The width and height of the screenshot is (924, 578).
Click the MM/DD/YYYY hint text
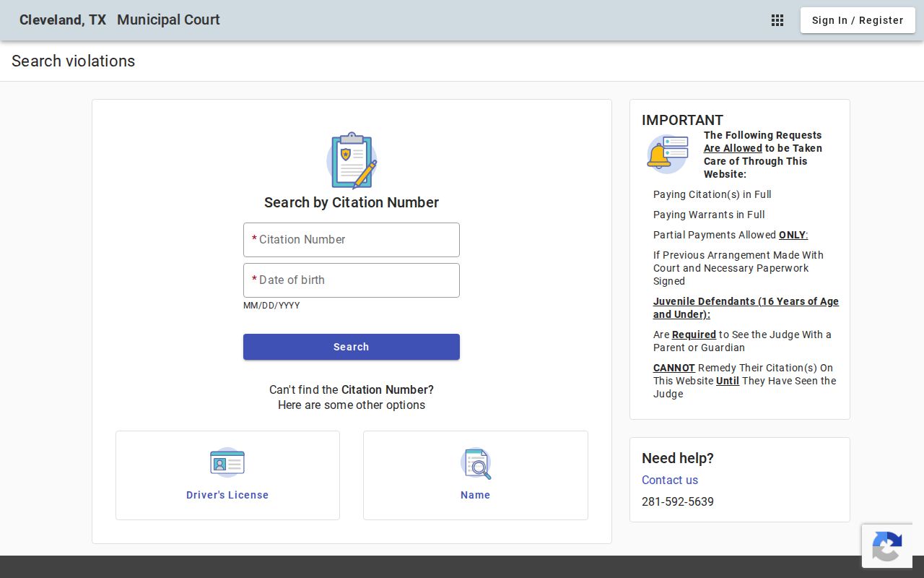coord(271,306)
